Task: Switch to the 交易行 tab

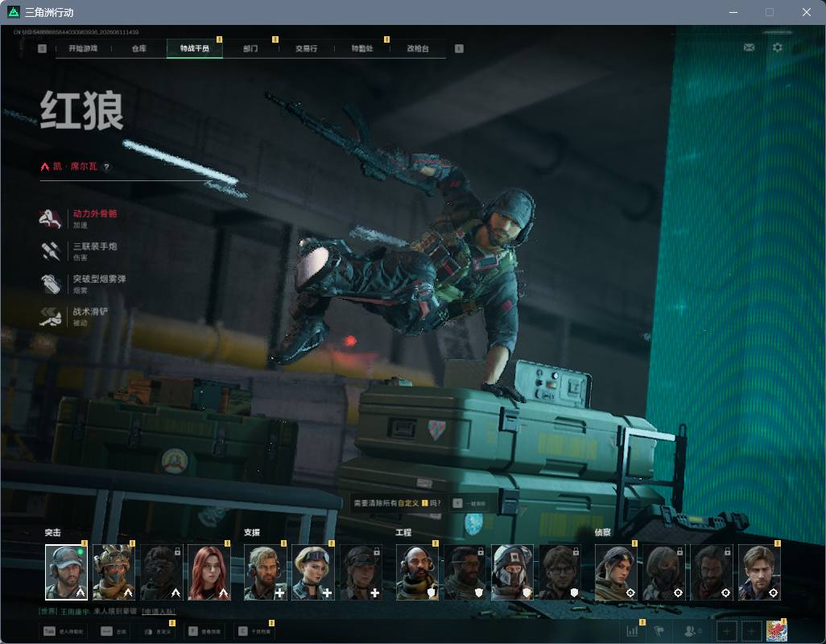Action: point(306,48)
